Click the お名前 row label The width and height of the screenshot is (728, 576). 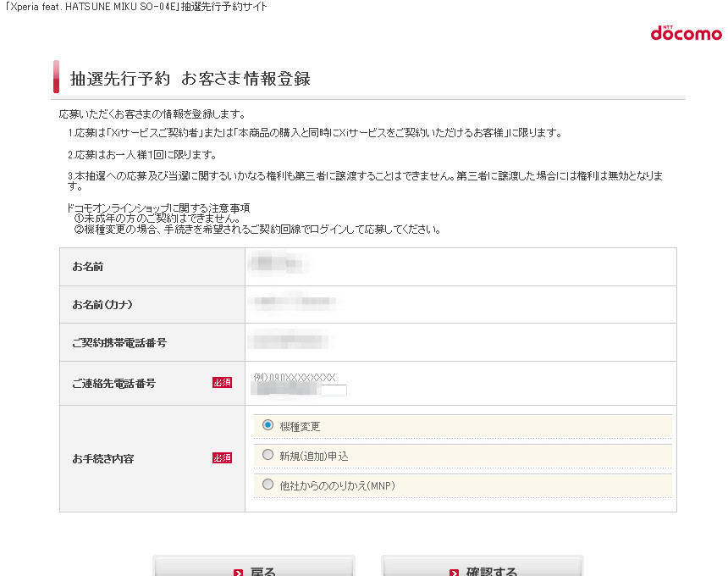click(x=88, y=267)
